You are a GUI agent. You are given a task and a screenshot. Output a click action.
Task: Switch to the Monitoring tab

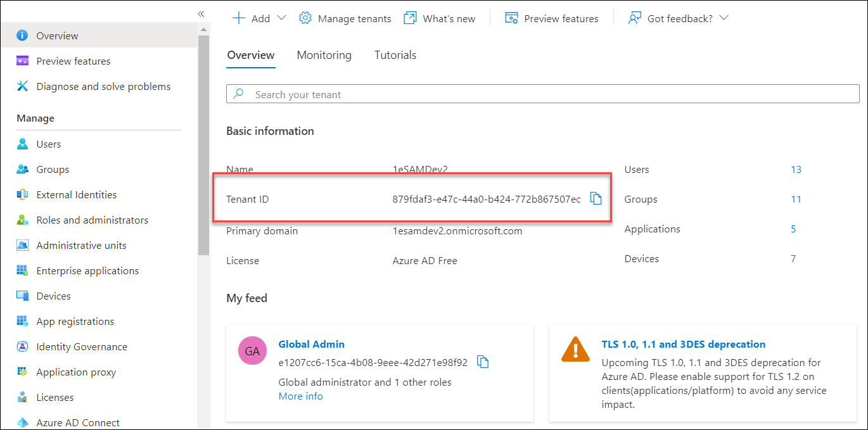pyautogui.click(x=324, y=55)
